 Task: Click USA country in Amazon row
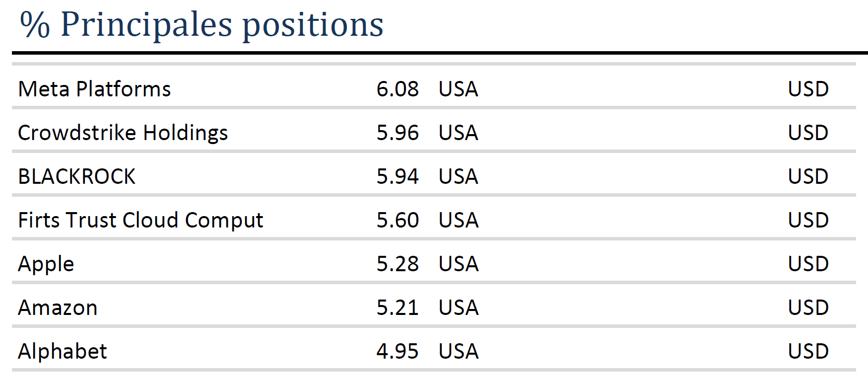[459, 308]
